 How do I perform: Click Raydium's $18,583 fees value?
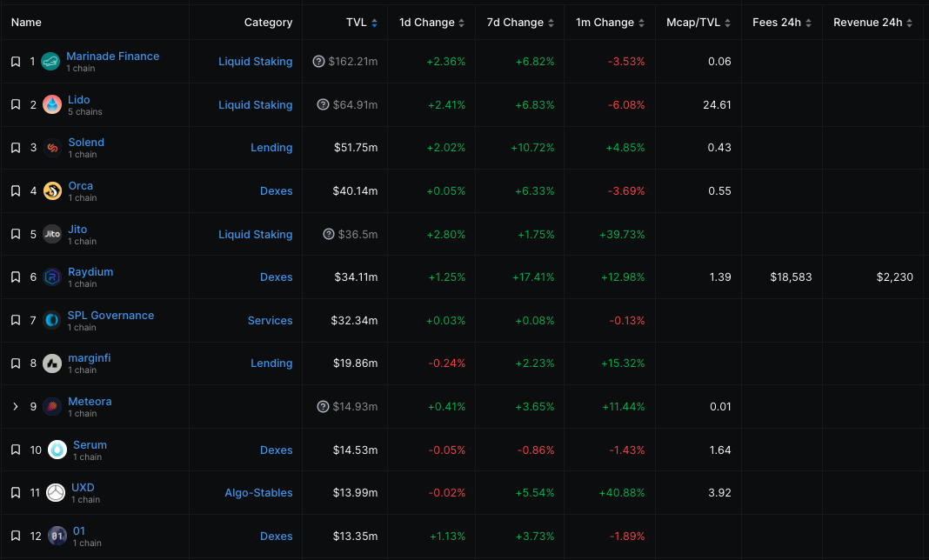(791, 277)
